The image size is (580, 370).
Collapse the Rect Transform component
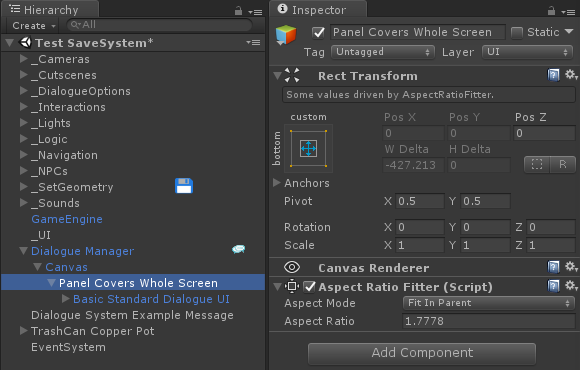(277, 76)
